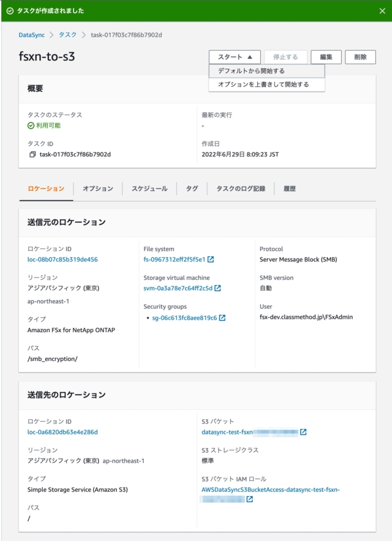392x541 pixels.
Task: Click the 編集 button
Action: tap(326, 56)
